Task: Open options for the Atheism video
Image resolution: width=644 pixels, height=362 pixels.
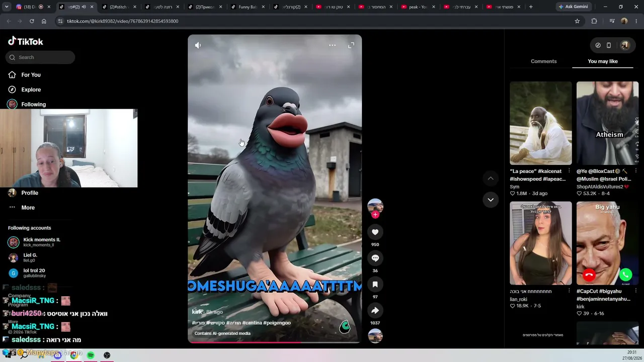Action: (636, 171)
